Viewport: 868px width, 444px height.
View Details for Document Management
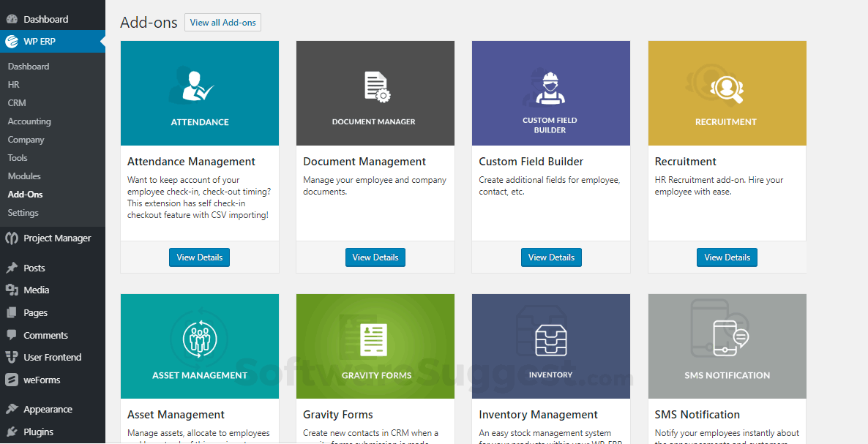(375, 257)
